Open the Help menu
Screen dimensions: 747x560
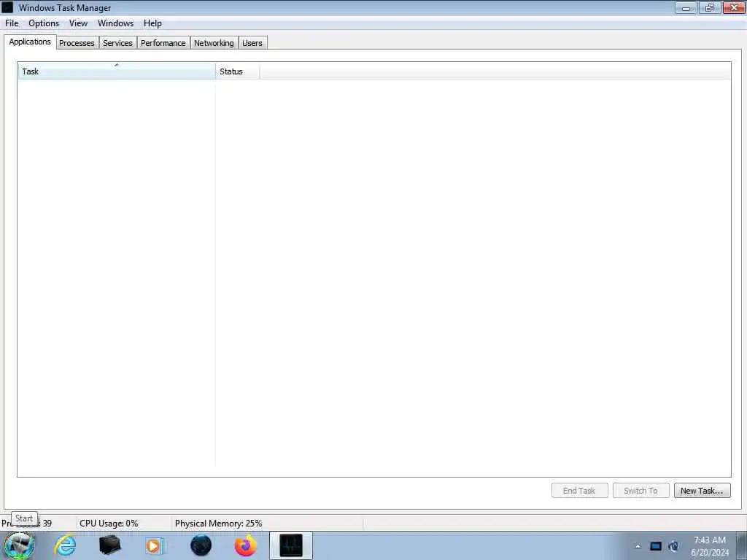[x=152, y=23]
